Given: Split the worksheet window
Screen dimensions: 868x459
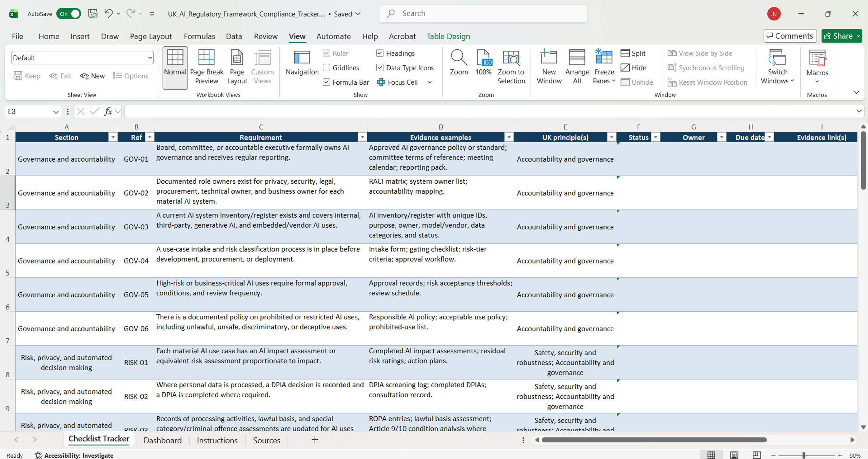Looking at the screenshot, I should (x=633, y=53).
